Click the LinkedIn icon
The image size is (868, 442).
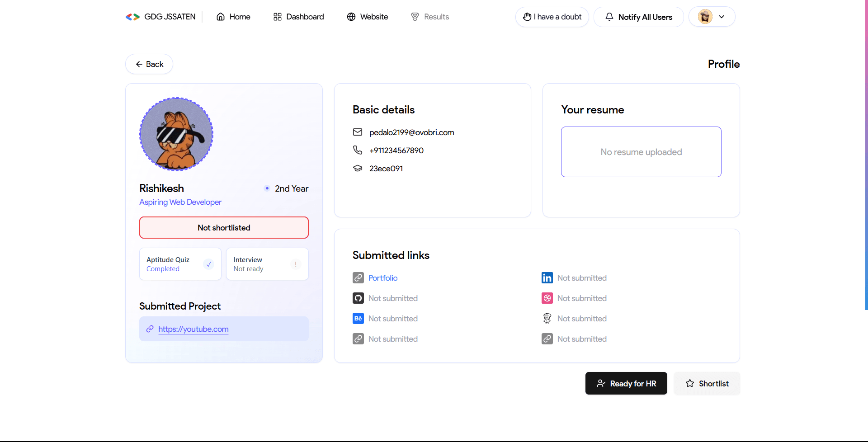[547, 277]
